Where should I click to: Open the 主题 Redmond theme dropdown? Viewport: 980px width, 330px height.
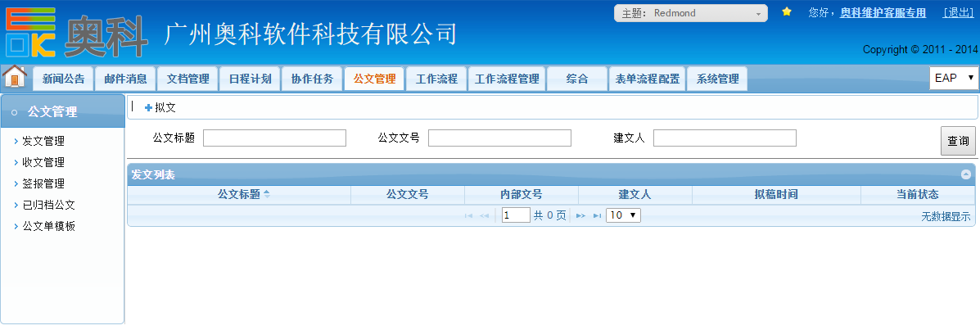point(690,13)
